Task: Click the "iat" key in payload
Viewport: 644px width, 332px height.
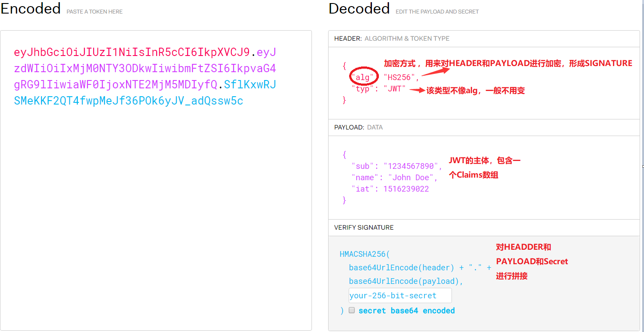Action: 364,189
